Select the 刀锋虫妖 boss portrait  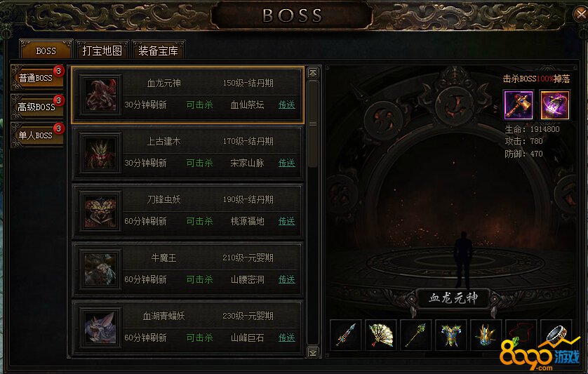click(x=100, y=211)
